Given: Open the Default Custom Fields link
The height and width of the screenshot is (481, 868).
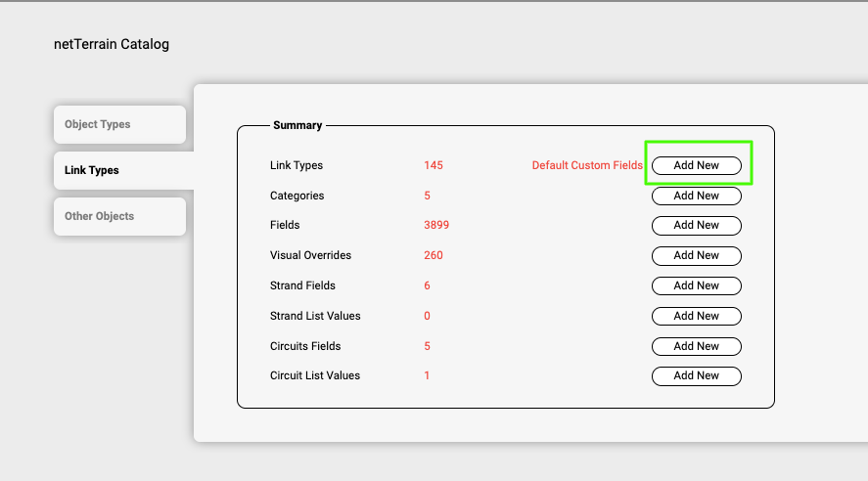Looking at the screenshot, I should click(x=586, y=165).
